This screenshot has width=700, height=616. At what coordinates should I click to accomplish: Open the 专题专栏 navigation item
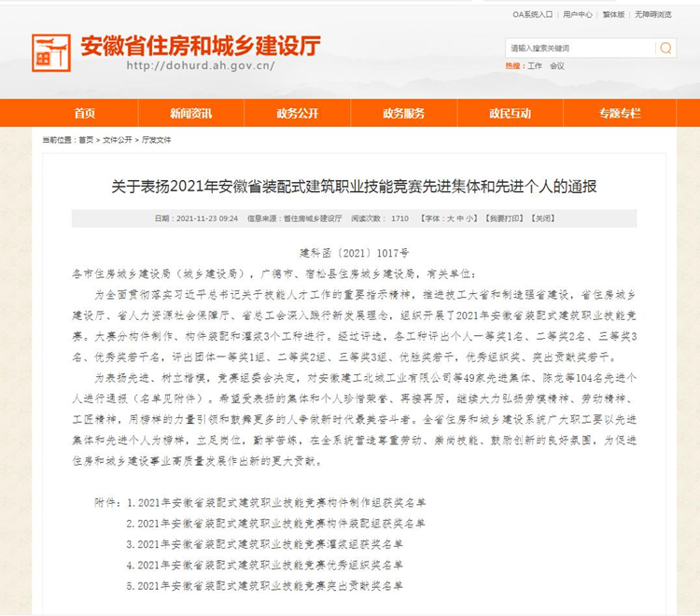click(x=617, y=113)
